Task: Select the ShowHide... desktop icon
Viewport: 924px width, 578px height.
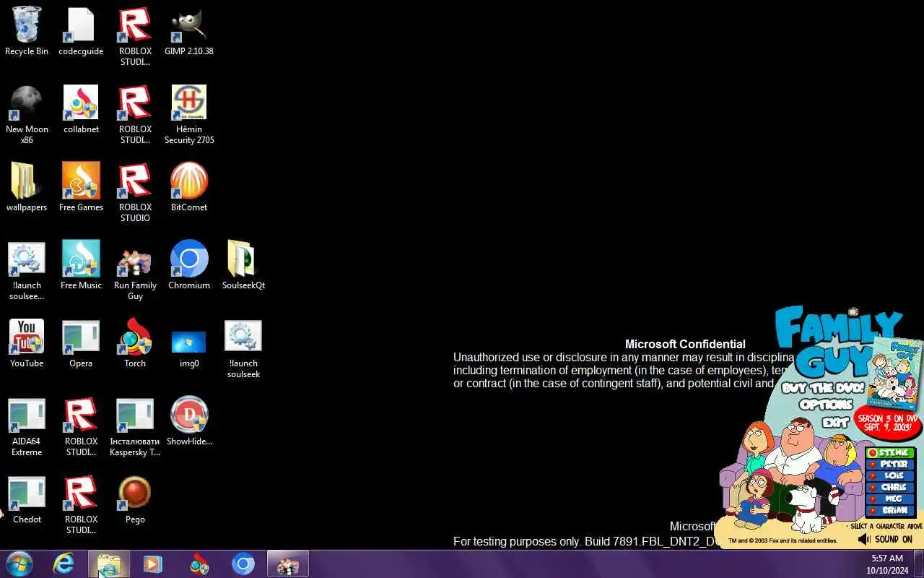Action: pyautogui.click(x=189, y=422)
